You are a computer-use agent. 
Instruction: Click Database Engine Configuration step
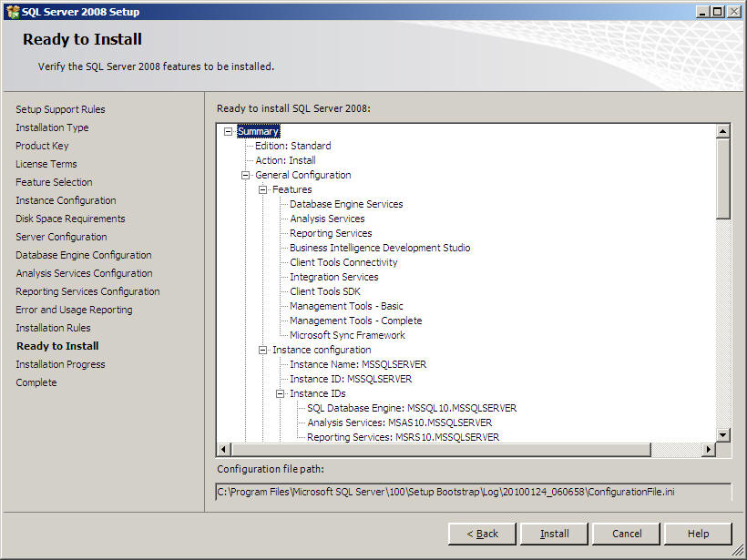point(84,255)
